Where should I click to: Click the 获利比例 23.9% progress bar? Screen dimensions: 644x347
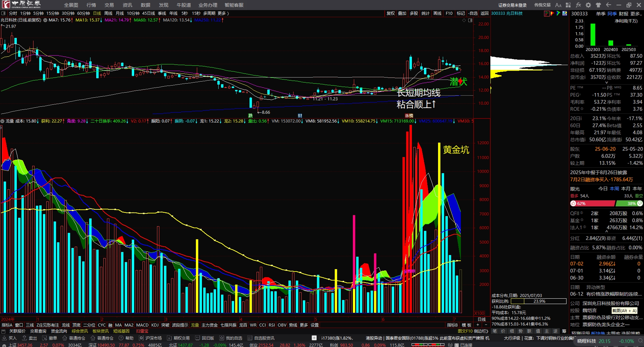[539, 301]
